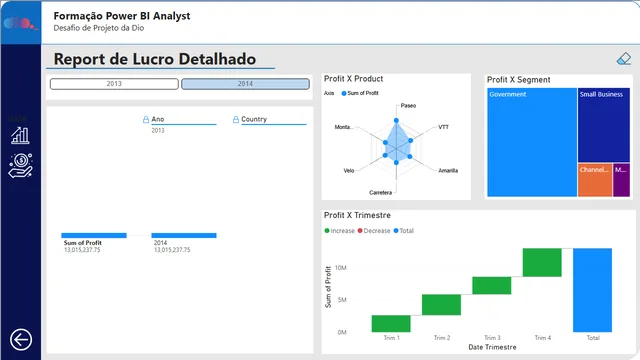Viewport: 640px width, 360px height.
Task: Click the Monta... label on radar chart
Action: pyautogui.click(x=344, y=127)
